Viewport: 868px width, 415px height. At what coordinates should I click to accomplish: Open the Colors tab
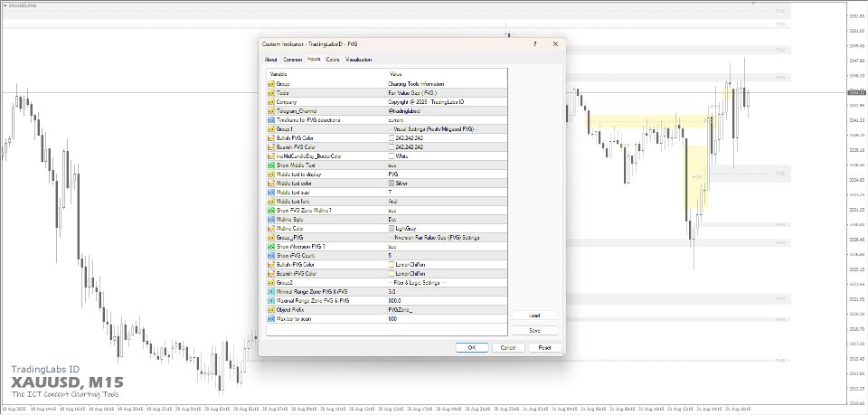tap(333, 59)
